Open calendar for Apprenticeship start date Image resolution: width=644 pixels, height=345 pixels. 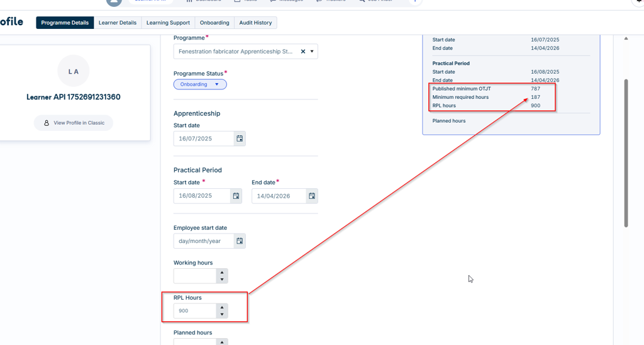click(x=240, y=139)
